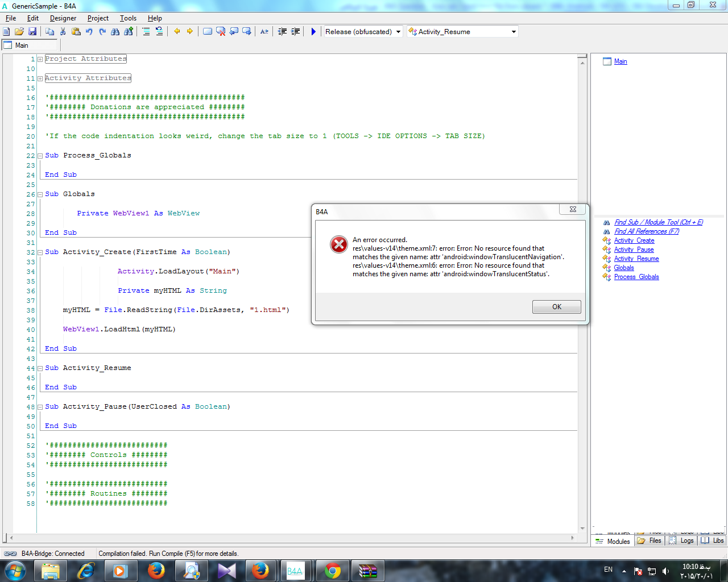
Task: Click the Paste clipboard icon
Action: (76, 32)
